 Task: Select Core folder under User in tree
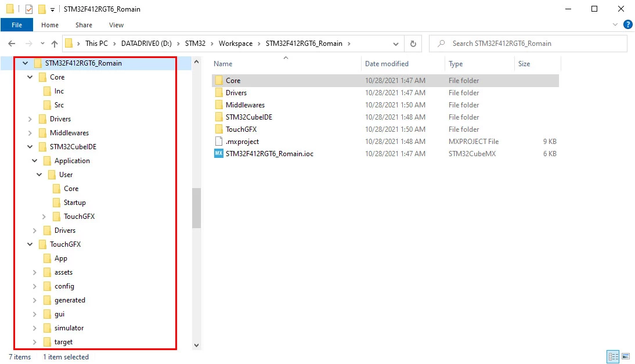[71, 189]
